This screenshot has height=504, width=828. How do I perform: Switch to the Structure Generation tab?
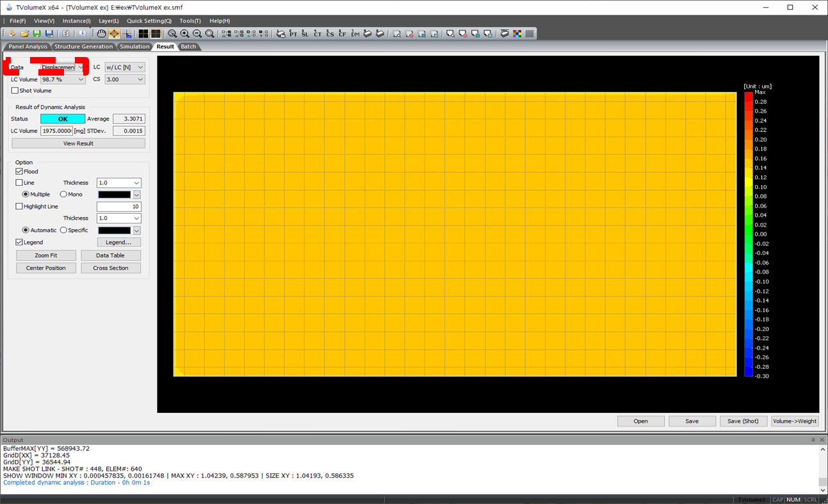83,47
